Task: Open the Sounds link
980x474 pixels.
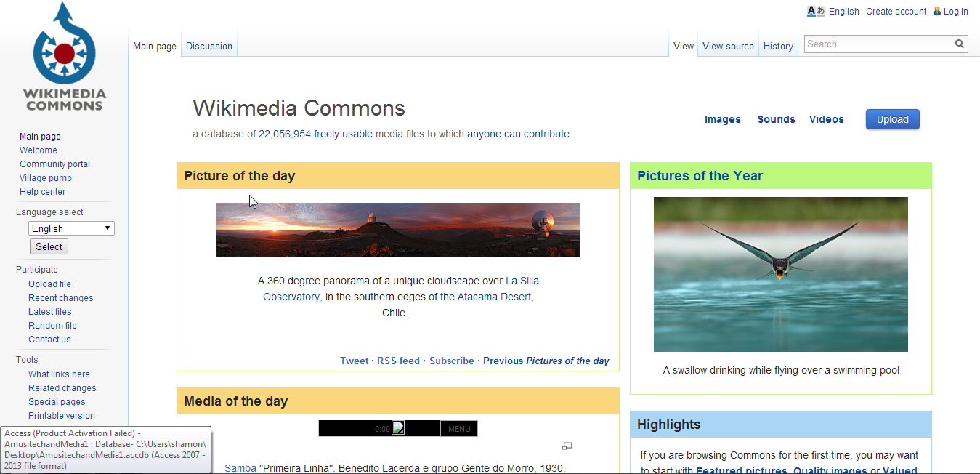Action: 776,119
